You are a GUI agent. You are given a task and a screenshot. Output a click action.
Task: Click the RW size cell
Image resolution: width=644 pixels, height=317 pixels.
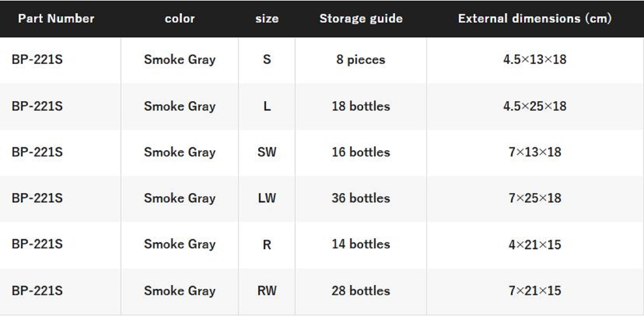267,291
